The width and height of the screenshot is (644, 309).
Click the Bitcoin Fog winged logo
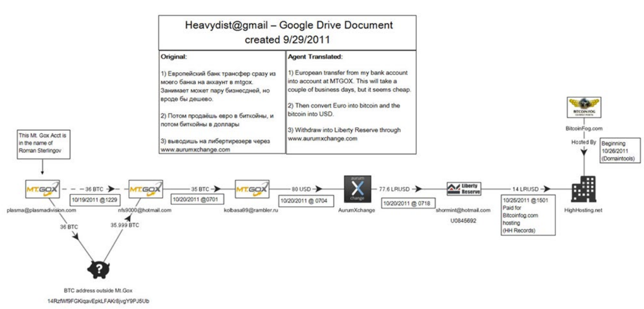[583, 107]
